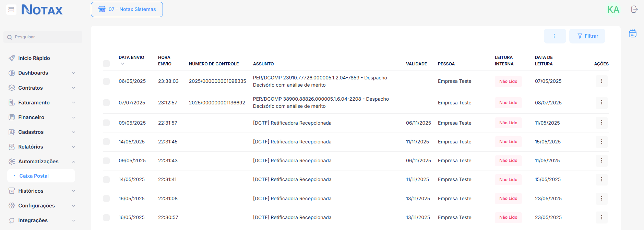Click the hamburger menu icon beside Notax logo
This screenshot has height=230, width=644.
(x=11, y=10)
